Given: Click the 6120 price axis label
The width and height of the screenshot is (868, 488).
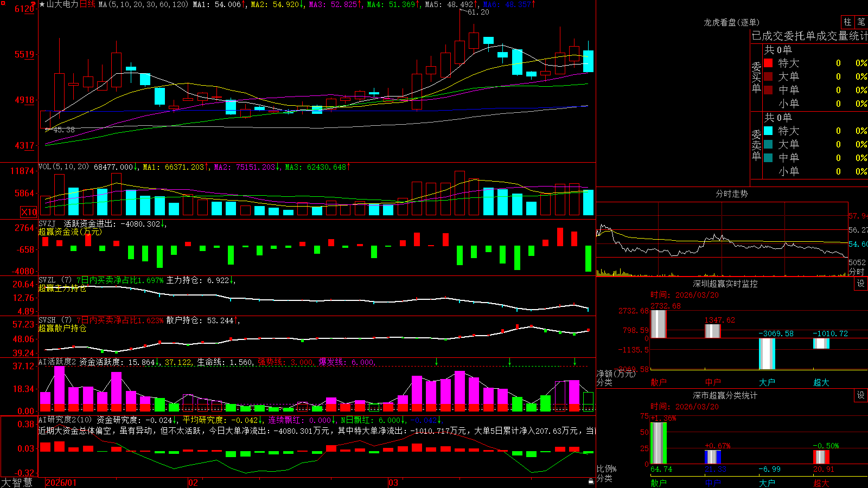Looking at the screenshot, I should tap(24, 9).
